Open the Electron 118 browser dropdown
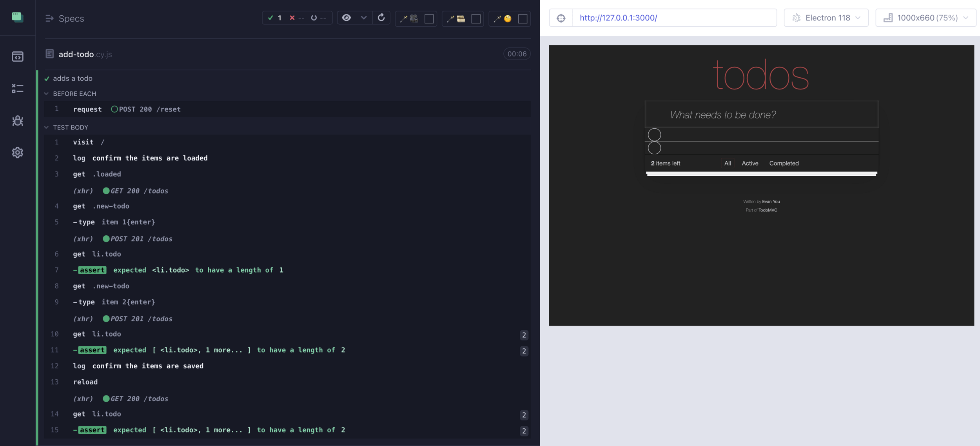Screen dimensions: 980x446 (x=826, y=18)
